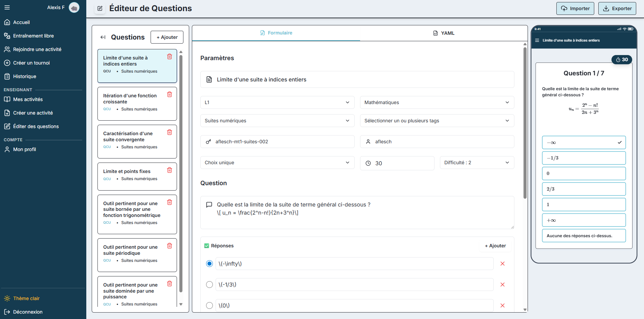
Task: Click the edit pencil icon beside Éditeur de Questions
Action: 99,8
